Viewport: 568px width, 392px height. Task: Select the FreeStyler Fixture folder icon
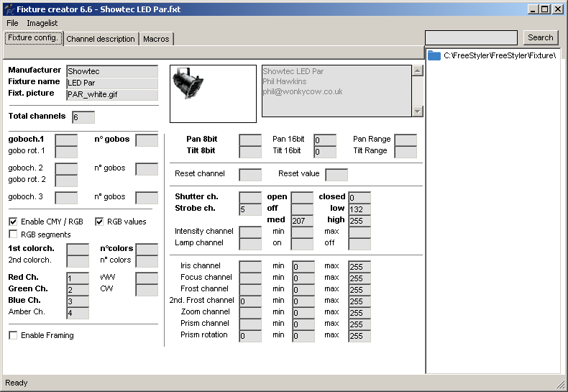click(x=434, y=55)
